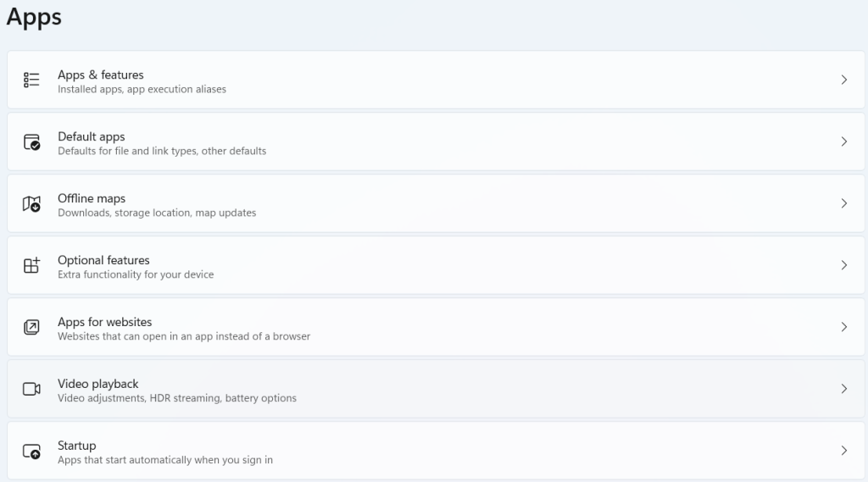Open the Offline maps title
The width and height of the screenshot is (868, 482).
92,199
